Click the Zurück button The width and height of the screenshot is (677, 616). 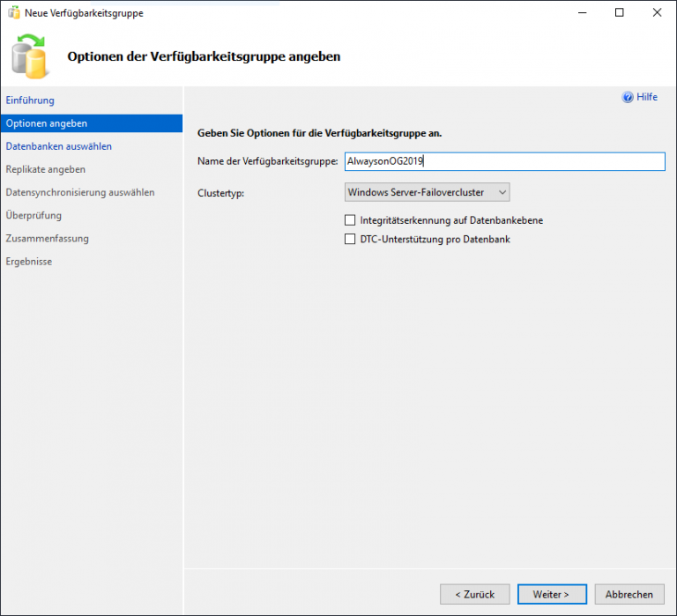tap(475, 595)
